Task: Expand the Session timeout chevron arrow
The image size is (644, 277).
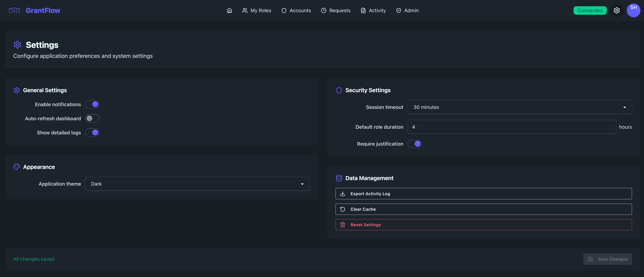Action: click(625, 107)
